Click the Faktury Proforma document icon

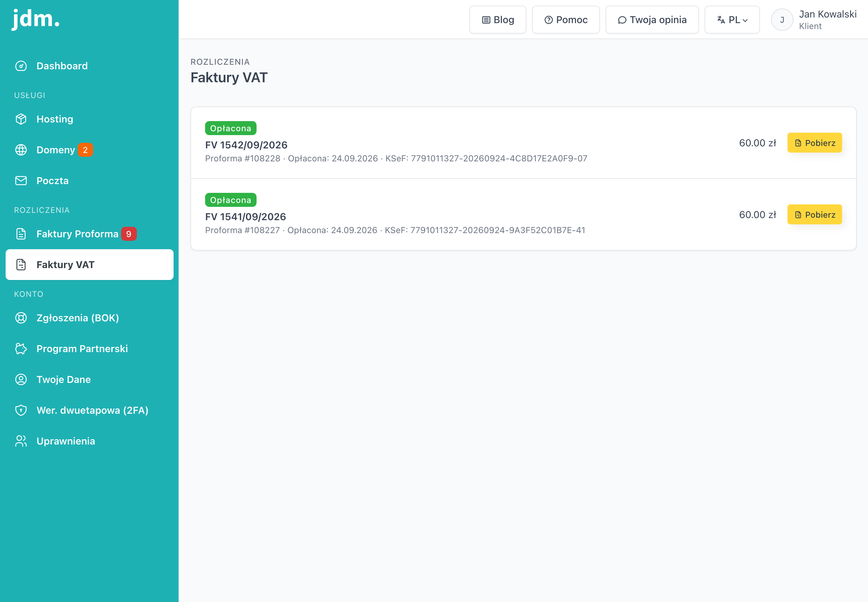tap(21, 234)
